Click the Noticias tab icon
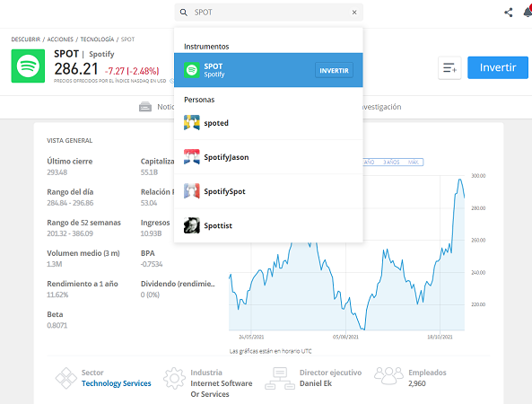This screenshot has height=404, width=532. click(145, 107)
